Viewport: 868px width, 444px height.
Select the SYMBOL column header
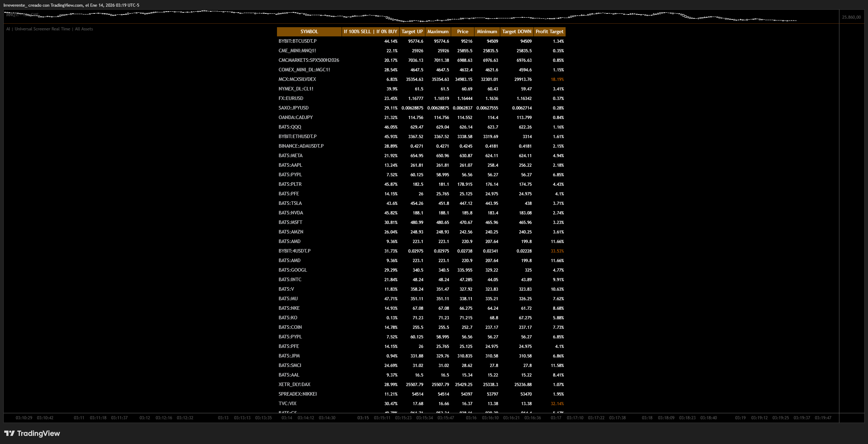309,32
